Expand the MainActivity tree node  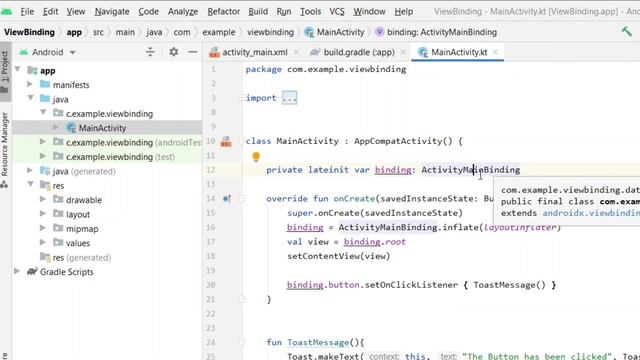point(56,127)
